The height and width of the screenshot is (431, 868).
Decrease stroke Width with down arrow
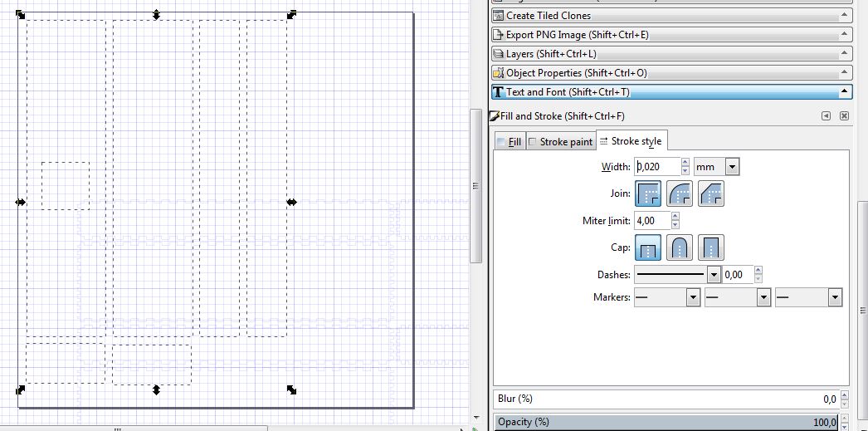tap(685, 170)
